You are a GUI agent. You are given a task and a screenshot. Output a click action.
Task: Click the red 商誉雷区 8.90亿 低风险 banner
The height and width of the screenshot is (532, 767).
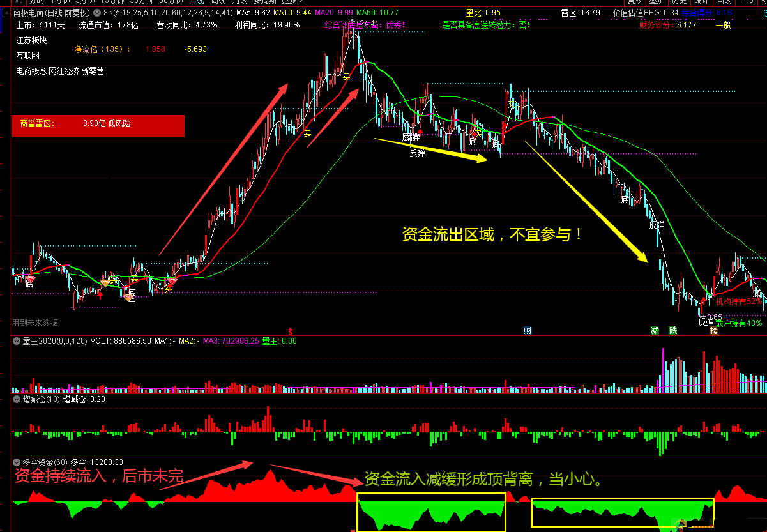tap(98, 126)
